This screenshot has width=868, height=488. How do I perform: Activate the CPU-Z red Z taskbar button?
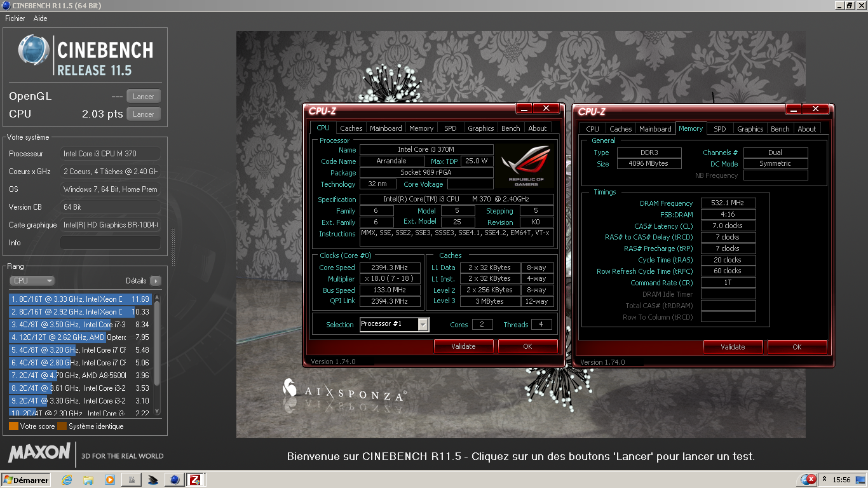(x=195, y=480)
